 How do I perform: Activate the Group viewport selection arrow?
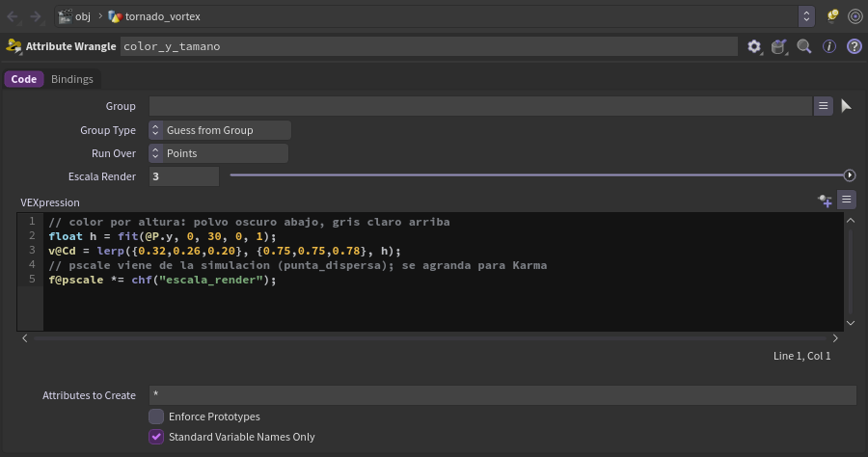[846, 106]
